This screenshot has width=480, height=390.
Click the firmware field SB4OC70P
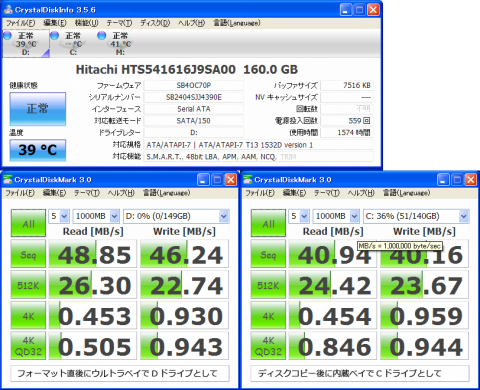tap(194, 85)
